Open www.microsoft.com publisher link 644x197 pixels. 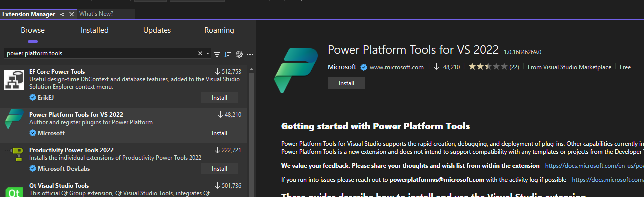[x=397, y=67]
